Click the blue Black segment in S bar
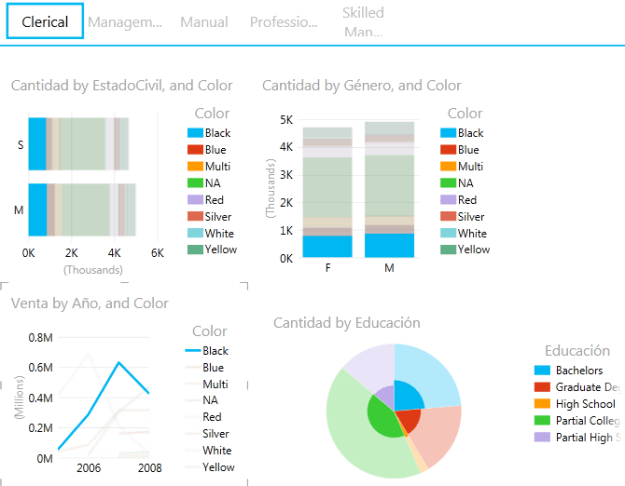This screenshot has height=486, width=625. point(37,143)
